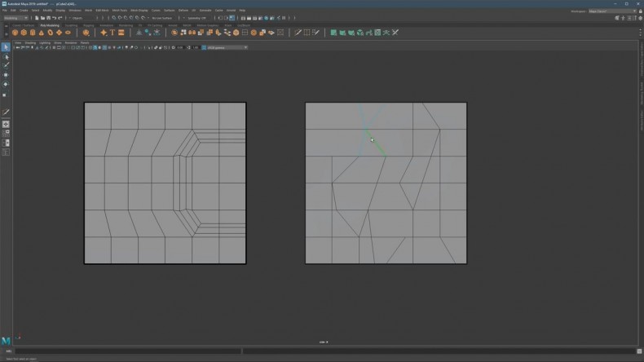Open the Modeling menu set dropdown
Viewport: 644px width, 362px height.
point(15,18)
